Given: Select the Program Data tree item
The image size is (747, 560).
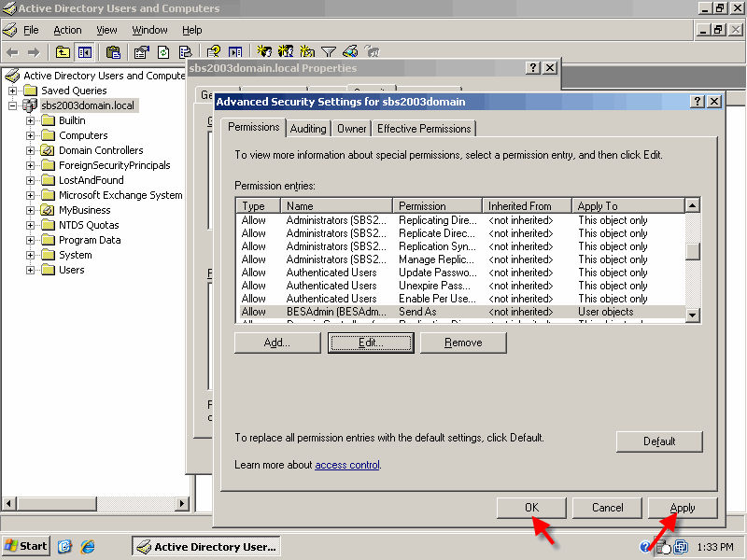Looking at the screenshot, I should [90, 240].
